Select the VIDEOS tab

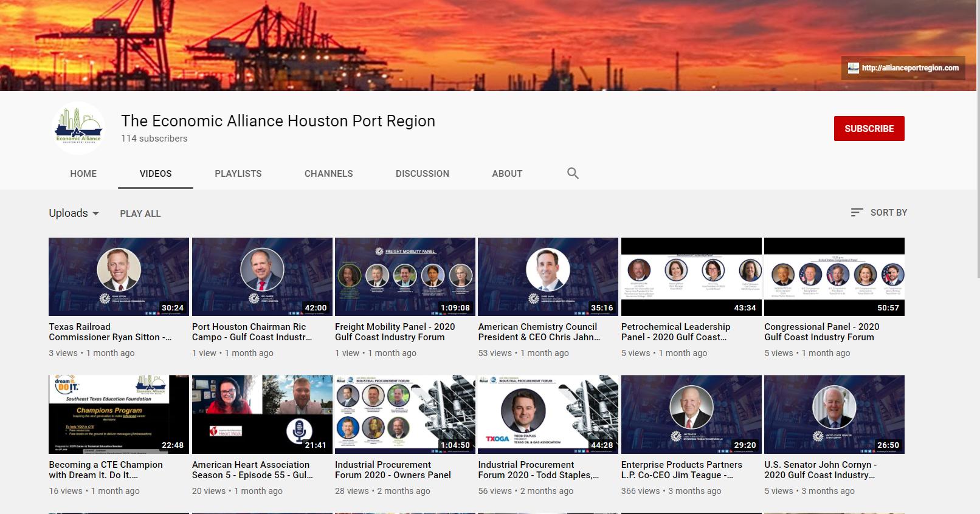[156, 173]
